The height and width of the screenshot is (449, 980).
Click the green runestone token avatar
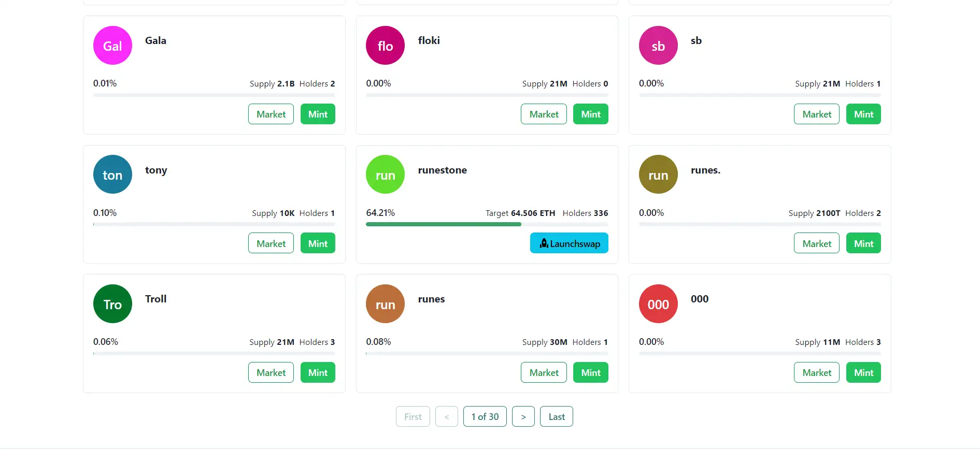[385, 175]
